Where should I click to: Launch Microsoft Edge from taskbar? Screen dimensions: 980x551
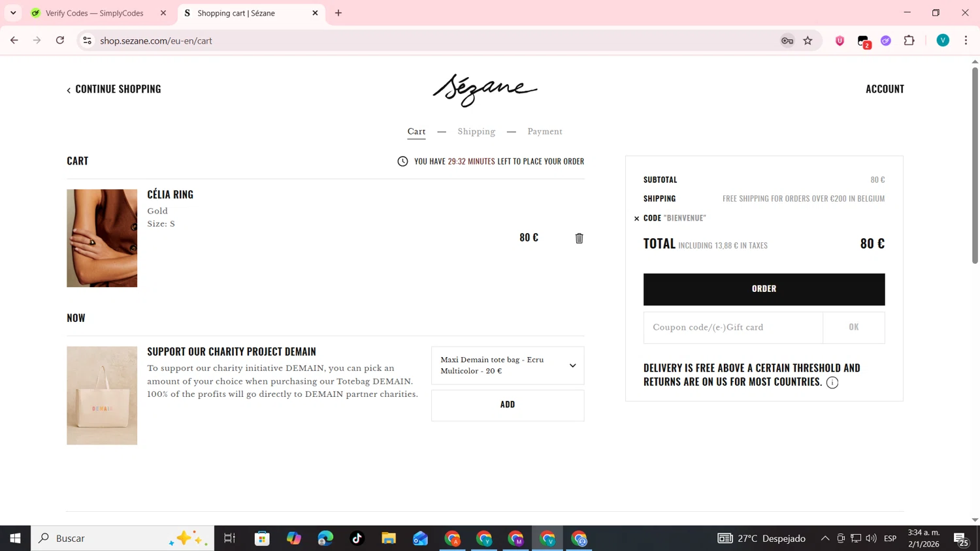coord(325,539)
